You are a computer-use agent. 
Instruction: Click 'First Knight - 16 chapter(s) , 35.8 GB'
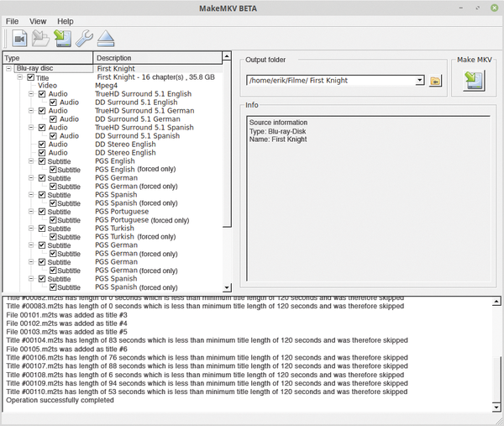coord(155,77)
